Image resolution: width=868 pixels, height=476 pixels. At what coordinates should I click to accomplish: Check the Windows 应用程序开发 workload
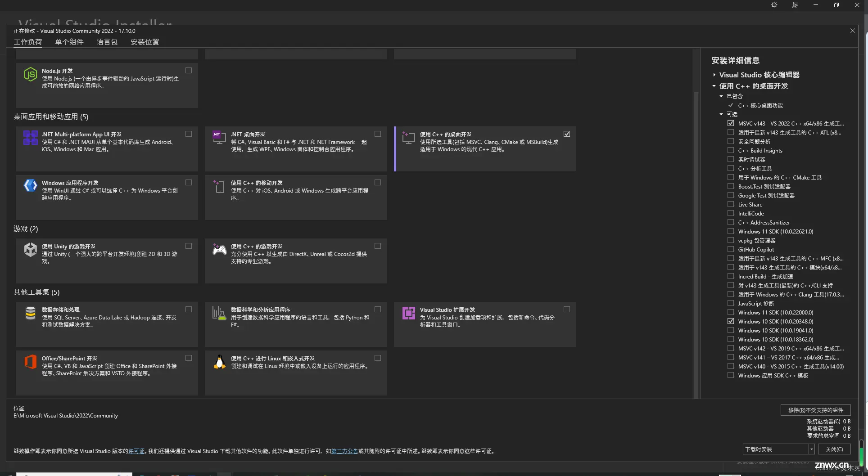click(189, 183)
